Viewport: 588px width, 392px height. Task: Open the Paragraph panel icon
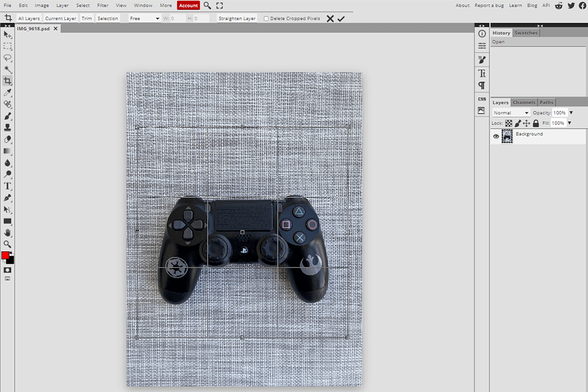[x=482, y=86]
